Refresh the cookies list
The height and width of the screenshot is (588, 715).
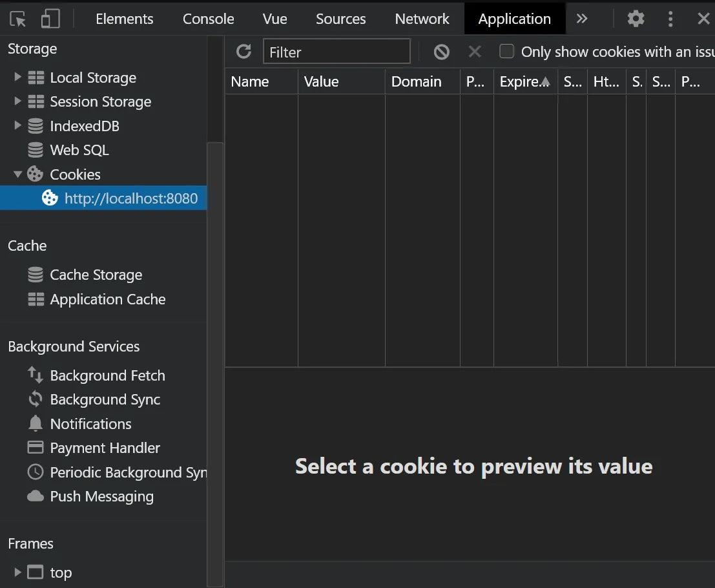coord(244,52)
